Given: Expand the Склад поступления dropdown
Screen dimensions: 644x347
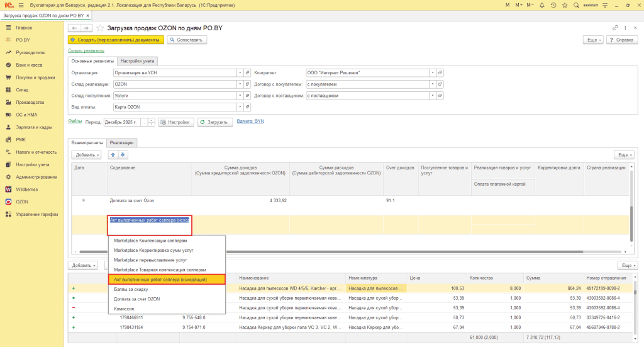Looking at the screenshot, I should [240, 95].
